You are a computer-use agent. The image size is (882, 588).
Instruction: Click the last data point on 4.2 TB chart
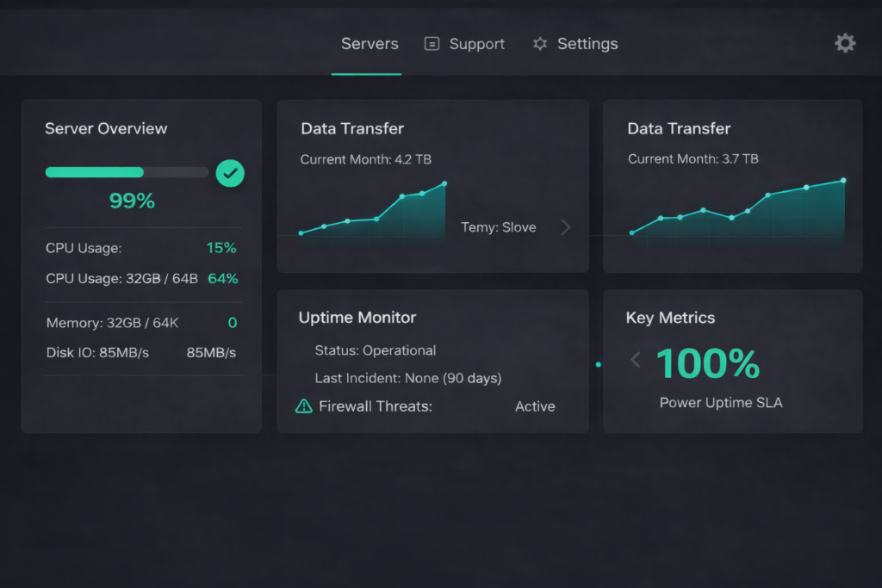444,183
